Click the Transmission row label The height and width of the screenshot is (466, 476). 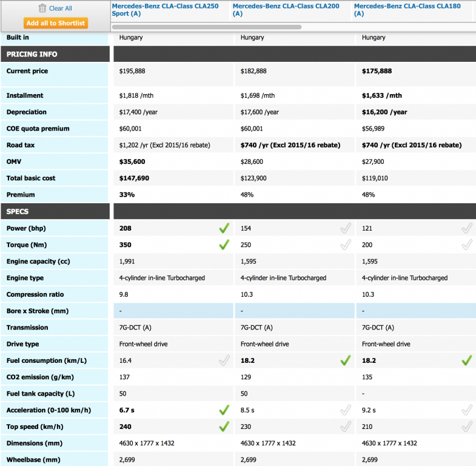(x=27, y=328)
